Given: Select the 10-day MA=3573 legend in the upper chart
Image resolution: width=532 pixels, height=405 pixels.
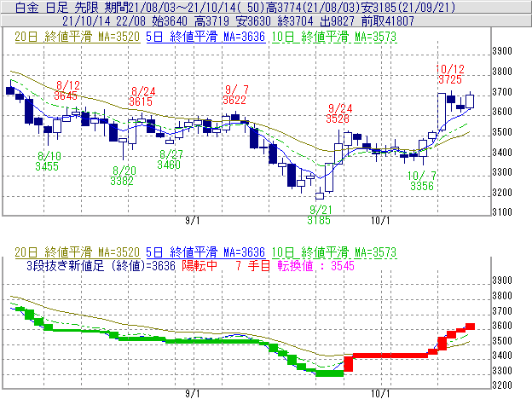Looking at the screenshot, I should pyautogui.click(x=334, y=37).
